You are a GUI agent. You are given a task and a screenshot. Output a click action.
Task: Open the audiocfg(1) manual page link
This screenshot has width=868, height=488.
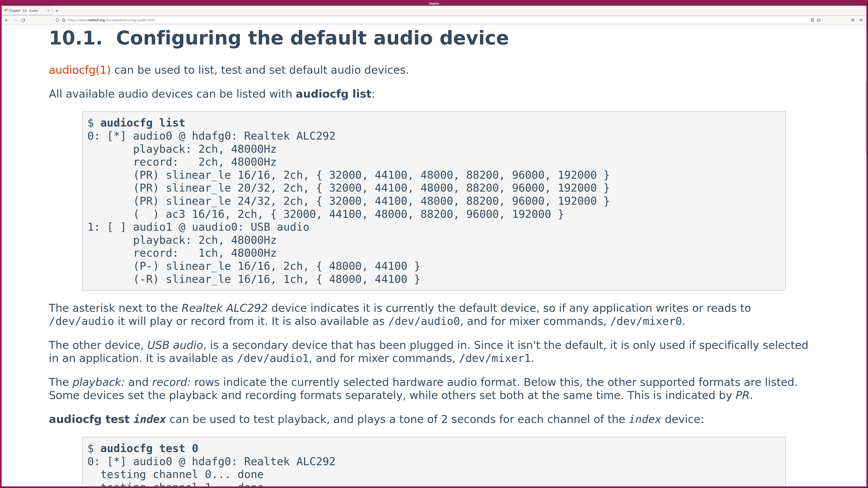pos(80,70)
